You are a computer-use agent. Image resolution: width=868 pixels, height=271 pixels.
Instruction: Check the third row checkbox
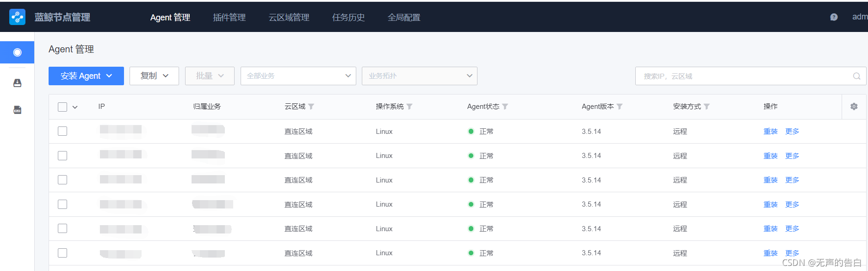pyautogui.click(x=62, y=180)
